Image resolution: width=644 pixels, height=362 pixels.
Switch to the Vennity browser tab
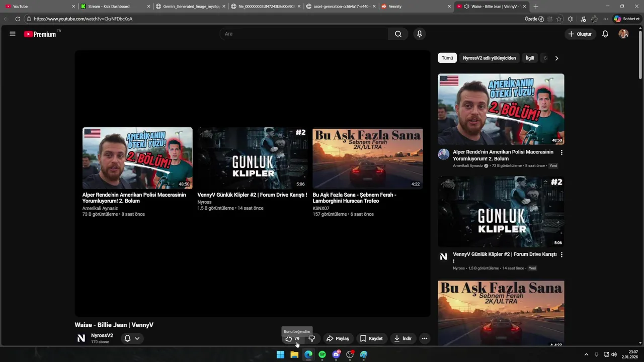pos(416,7)
